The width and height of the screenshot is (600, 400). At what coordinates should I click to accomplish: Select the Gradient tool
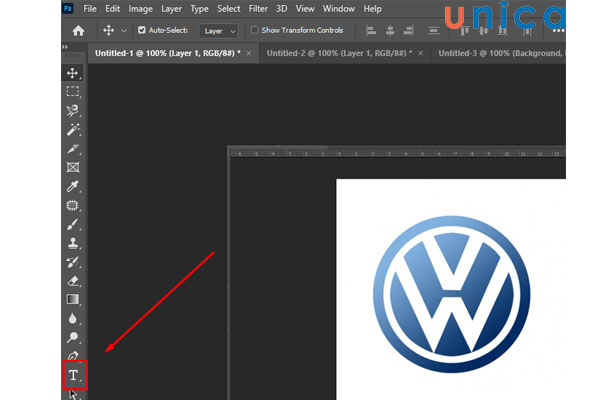pyautogui.click(x=73, y=299)
